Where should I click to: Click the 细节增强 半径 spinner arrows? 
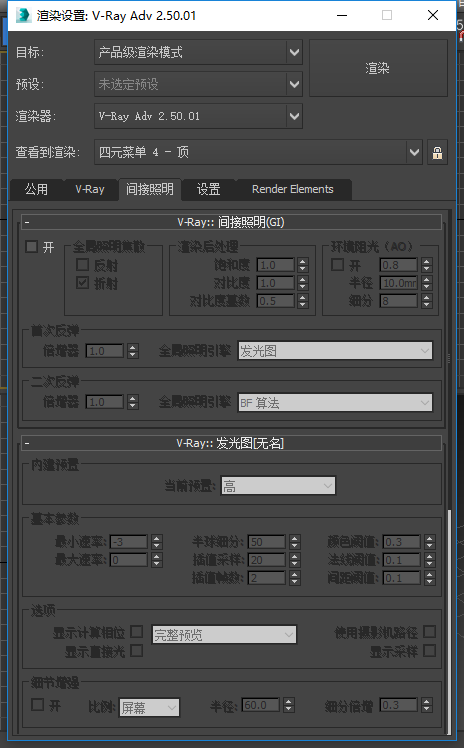coord(289,705)
